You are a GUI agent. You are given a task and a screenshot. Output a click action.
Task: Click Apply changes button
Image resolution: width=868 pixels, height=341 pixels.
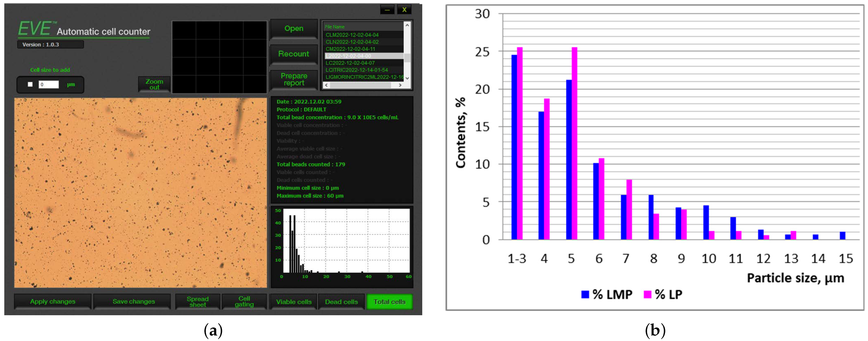coord(53,301)
